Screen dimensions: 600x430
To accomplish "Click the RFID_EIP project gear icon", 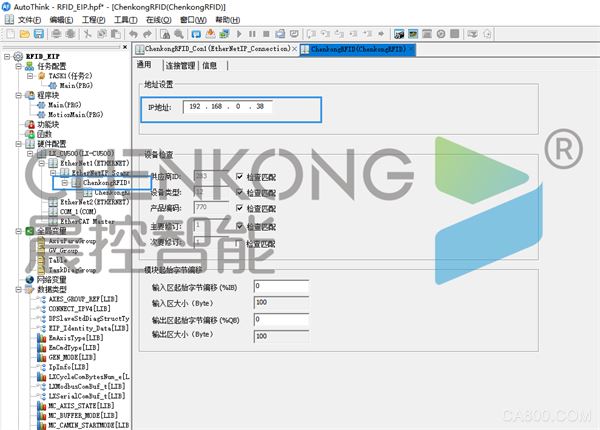I will [x=18, y=57].
